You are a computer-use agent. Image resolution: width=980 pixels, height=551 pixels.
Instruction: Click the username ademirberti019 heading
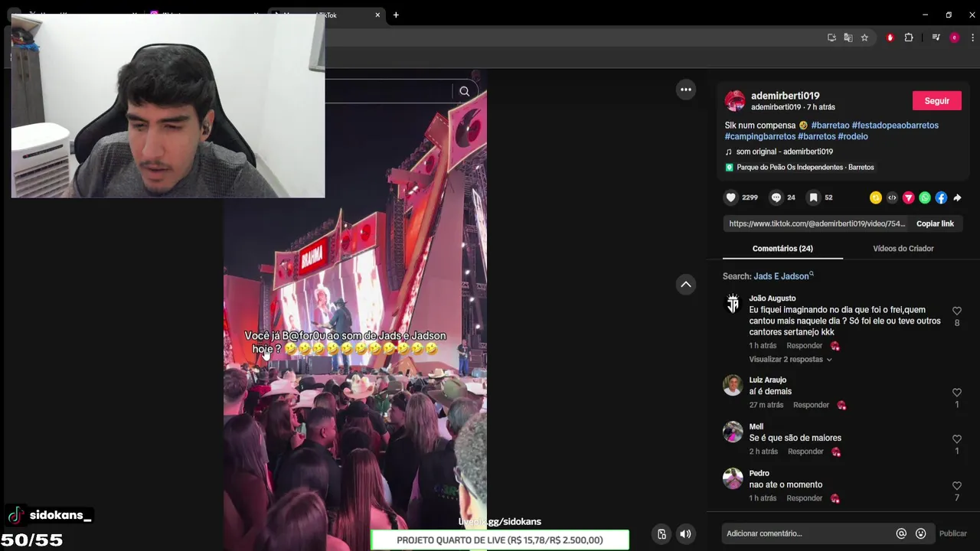[785, 96]
